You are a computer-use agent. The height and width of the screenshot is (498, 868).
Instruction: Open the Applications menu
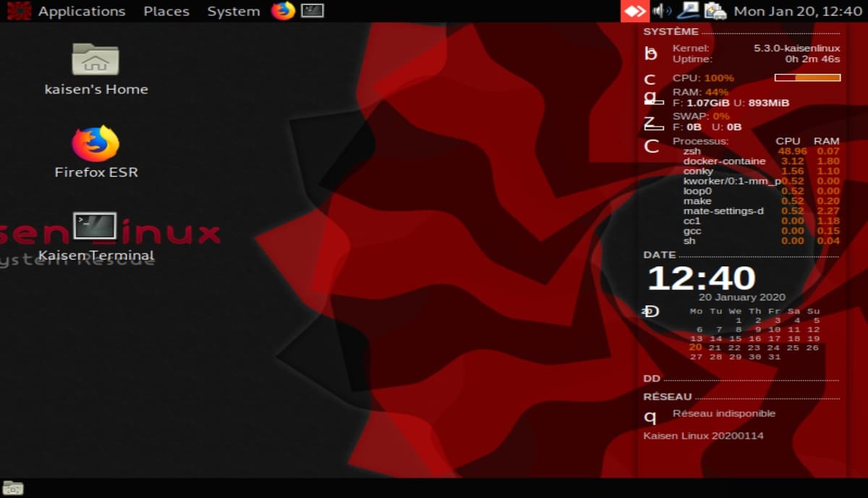pyautogui.click(x=81, y=11)
